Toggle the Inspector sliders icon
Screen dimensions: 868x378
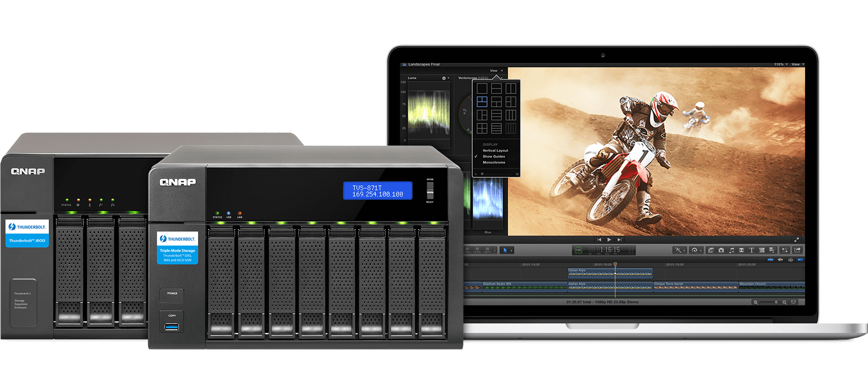pyautogui.click(x=785, y=250)
